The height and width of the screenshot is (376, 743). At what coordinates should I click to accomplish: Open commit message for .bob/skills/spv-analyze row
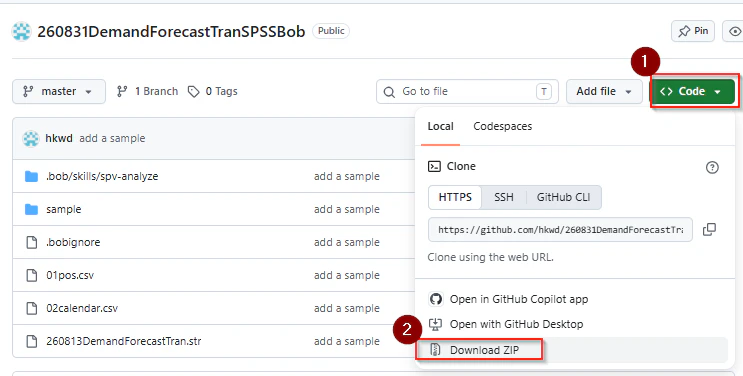coord(346,176)
